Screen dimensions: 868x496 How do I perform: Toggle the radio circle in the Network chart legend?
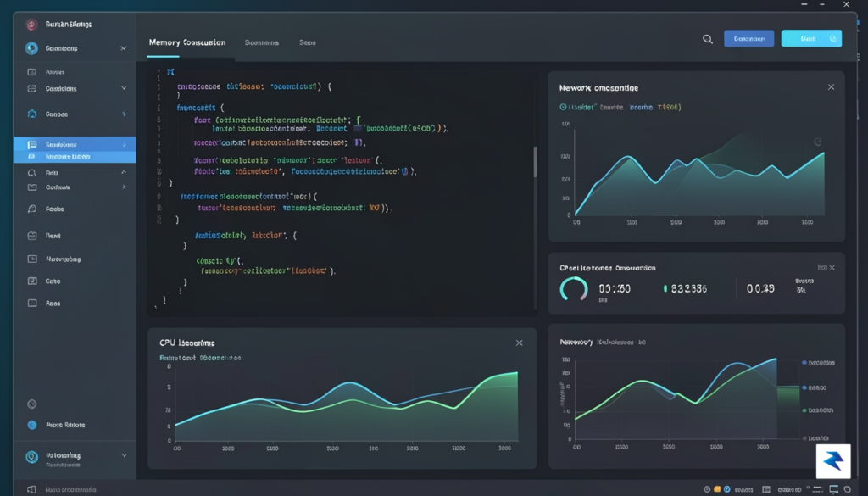tap(563, 107)
